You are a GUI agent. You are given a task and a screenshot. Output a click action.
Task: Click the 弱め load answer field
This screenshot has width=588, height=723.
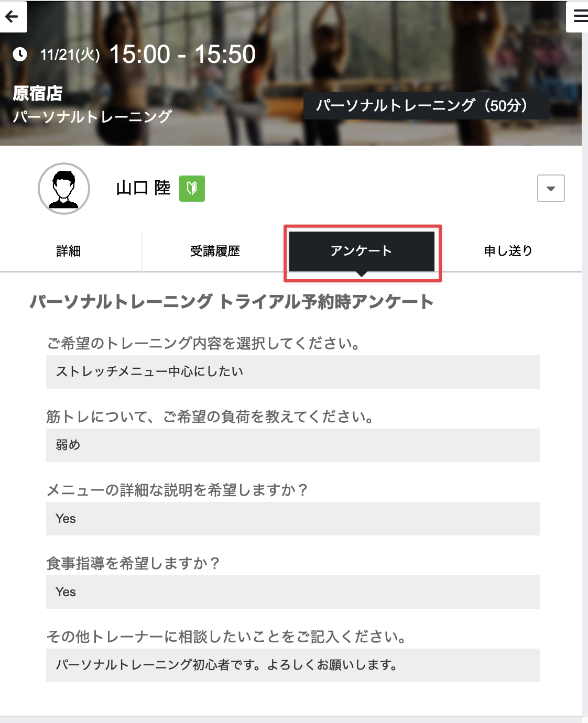click(x=292, y=445)
